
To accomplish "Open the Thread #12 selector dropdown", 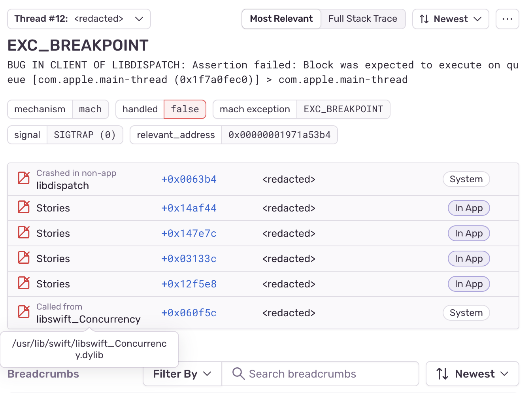I will [79, 19].
